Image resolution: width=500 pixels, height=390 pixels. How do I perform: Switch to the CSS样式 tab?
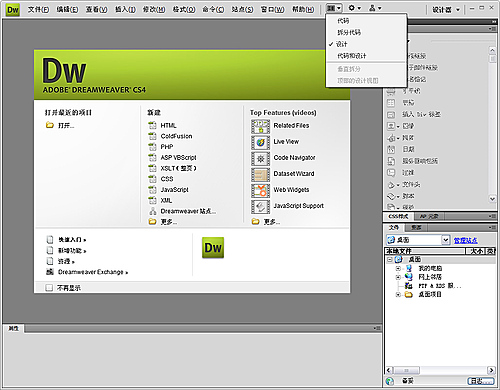[x=398, y=216]
